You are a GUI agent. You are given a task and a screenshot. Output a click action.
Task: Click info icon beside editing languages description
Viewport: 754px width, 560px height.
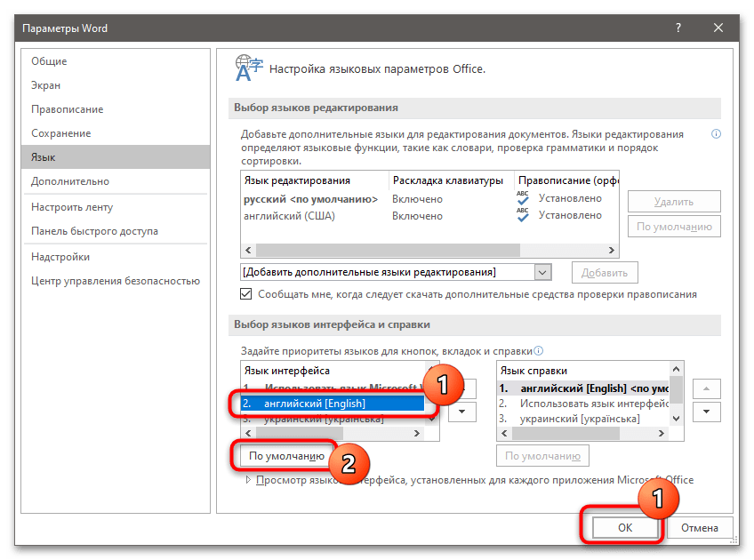click(716, 134)
